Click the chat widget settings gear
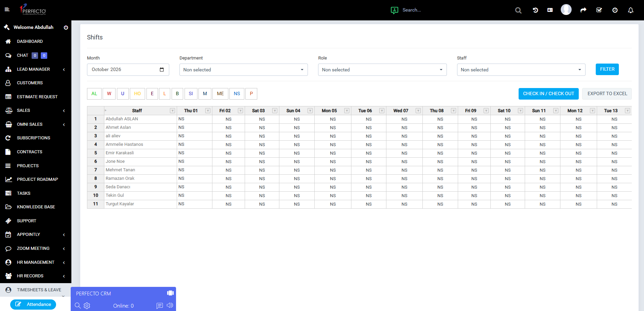 (87, 306)
